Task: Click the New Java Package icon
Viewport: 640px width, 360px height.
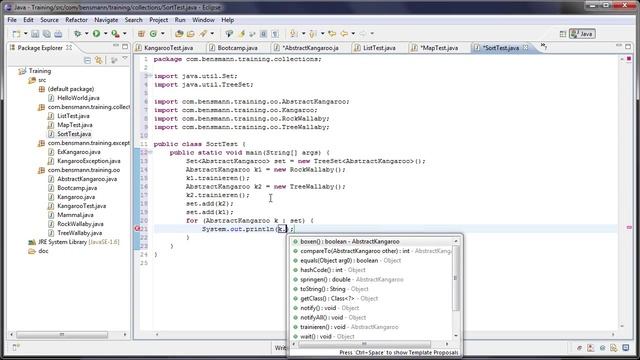Action: click(x=141, y=34)
